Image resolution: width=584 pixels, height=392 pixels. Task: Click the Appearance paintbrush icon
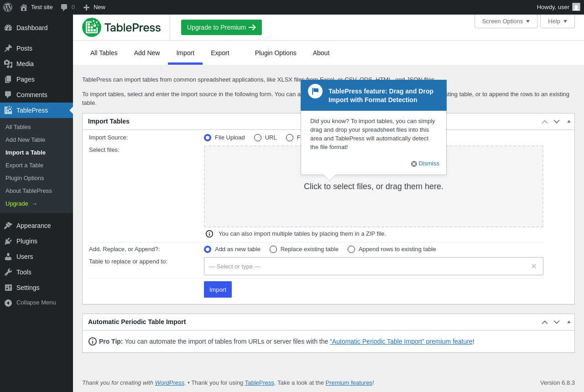coord(8,226)
